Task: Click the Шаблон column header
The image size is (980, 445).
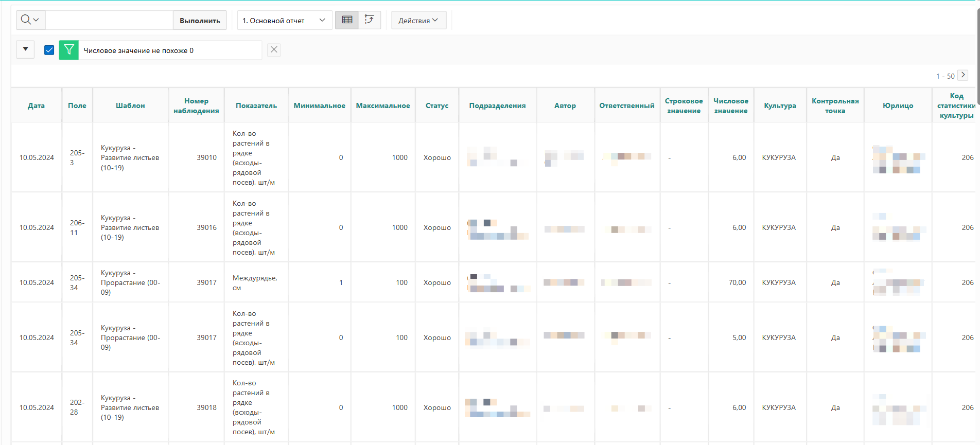Action: [130, 105]
